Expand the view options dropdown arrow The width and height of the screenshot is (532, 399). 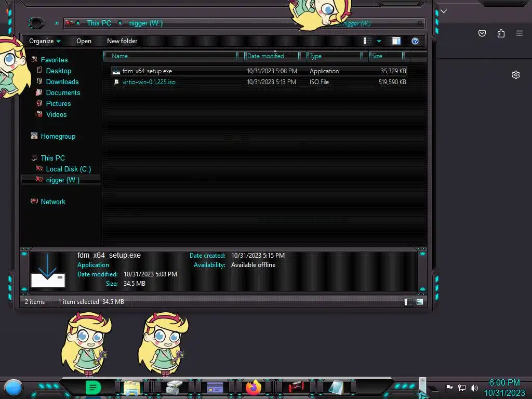(x=379, y=41)
